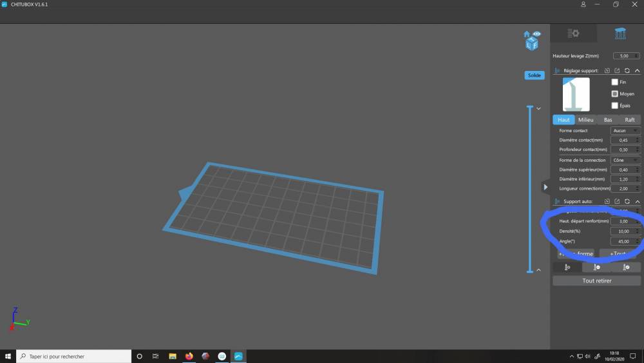Reset Support auto settings icon
This screenshot has height=363, width=644.
(x=627, y=201)
